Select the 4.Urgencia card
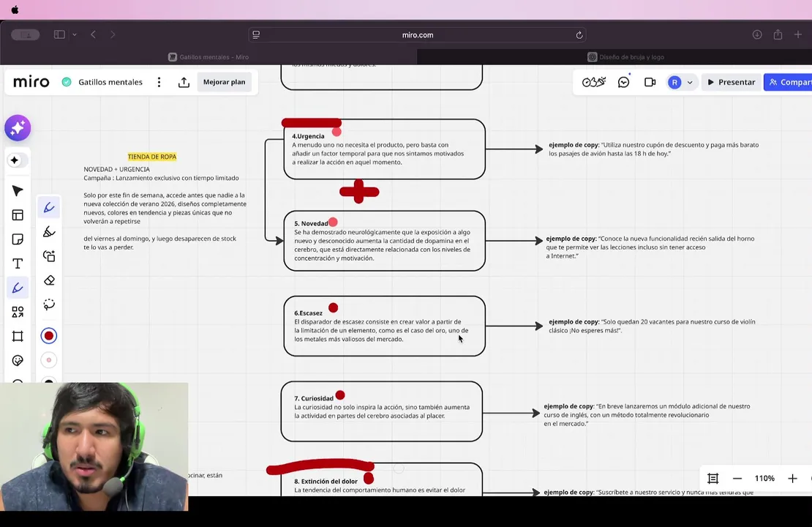The image size is (812, 527). coord(384,149)
